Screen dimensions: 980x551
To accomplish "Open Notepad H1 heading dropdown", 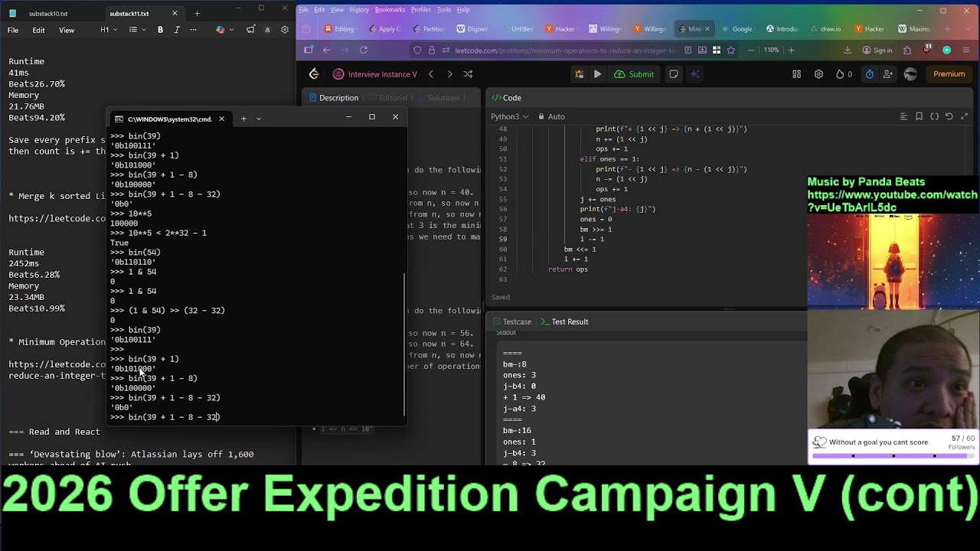I will pyautogui.click(x=109, y=30).
